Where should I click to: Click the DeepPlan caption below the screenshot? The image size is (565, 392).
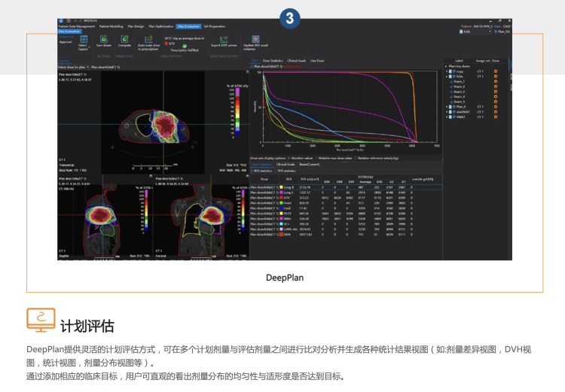click(285, 278)
